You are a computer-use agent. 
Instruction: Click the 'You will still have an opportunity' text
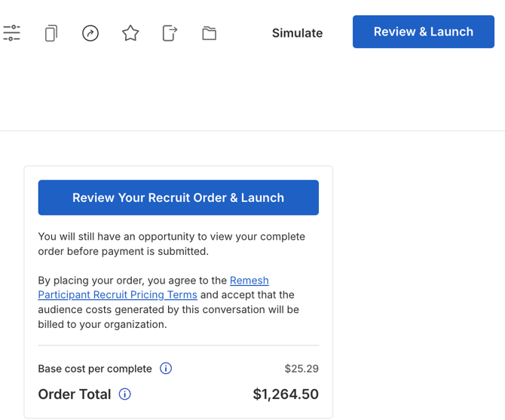click(x=171, y=236)
